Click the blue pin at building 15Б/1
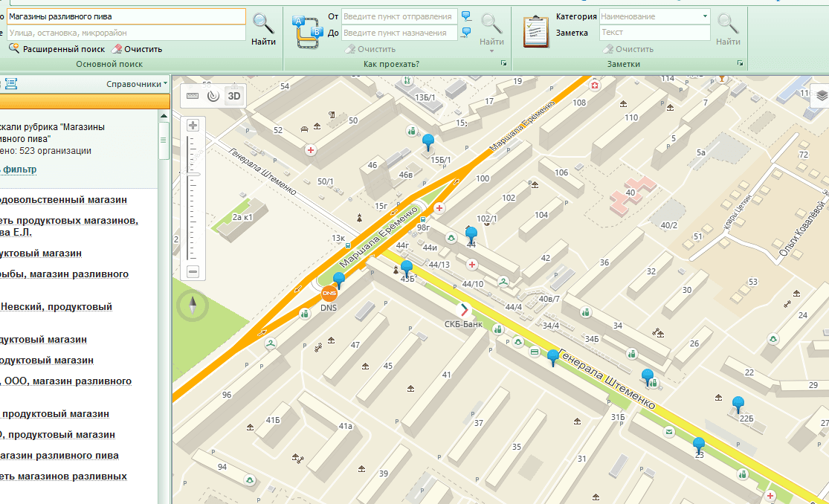 tap(428, 141)
